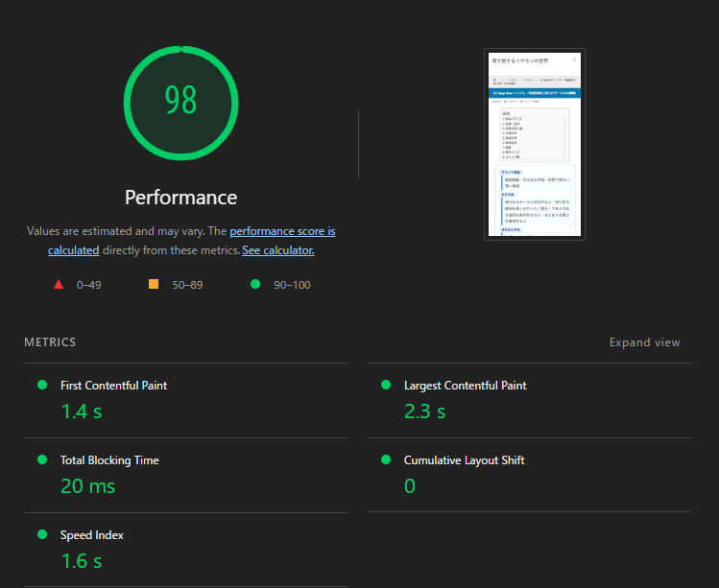Click green status dot beside Cumulative Layout Shift
The height and width of the screenshot is (588, 719).
click(x=386, y=459)
